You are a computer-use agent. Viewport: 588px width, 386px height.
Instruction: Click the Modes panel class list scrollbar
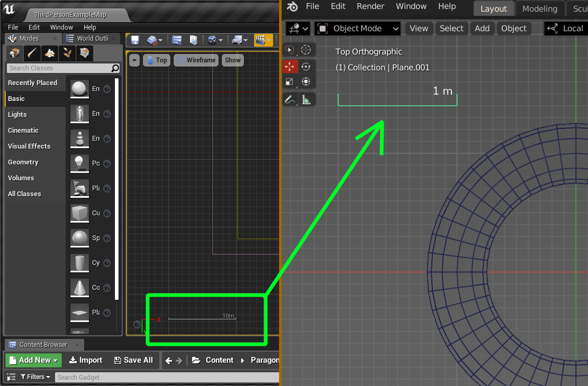(x=116, y=189)
